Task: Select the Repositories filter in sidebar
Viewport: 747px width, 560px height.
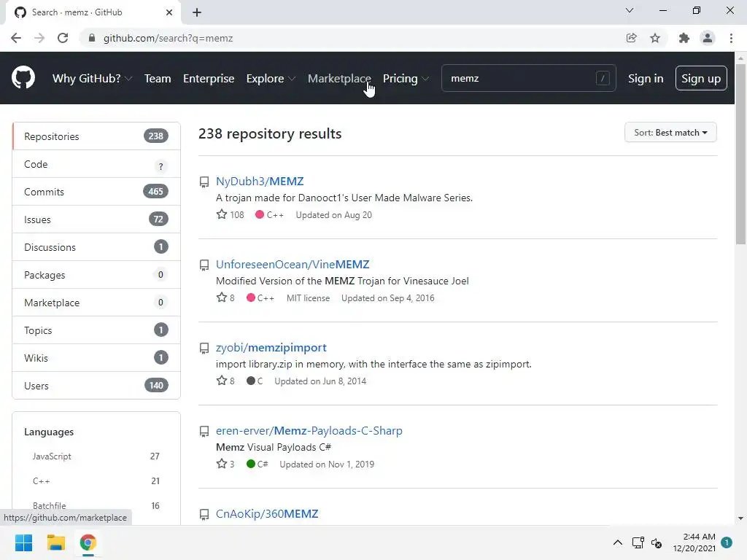Action: click(x=96, y=136)
